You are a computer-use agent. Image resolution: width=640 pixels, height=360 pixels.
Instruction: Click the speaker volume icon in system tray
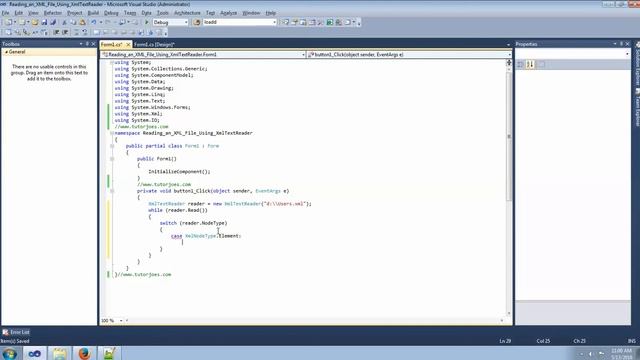(x=590, y=354)
